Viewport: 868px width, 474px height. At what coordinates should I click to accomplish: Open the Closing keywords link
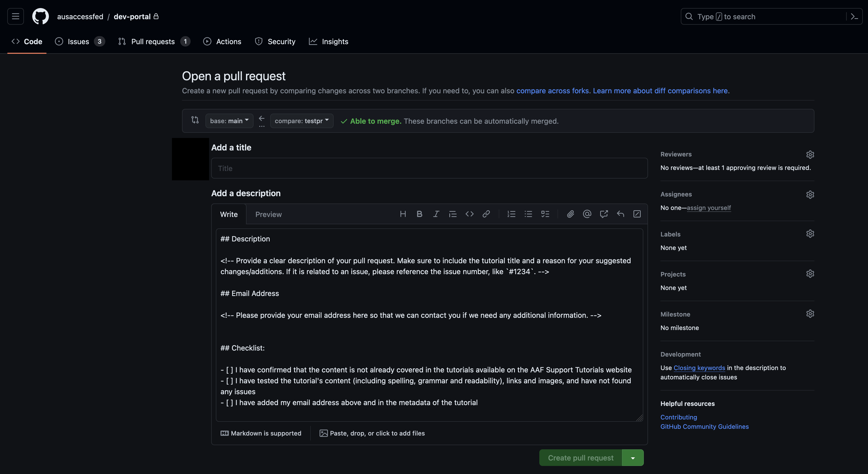pyautogui.click(x=699, y=368)
